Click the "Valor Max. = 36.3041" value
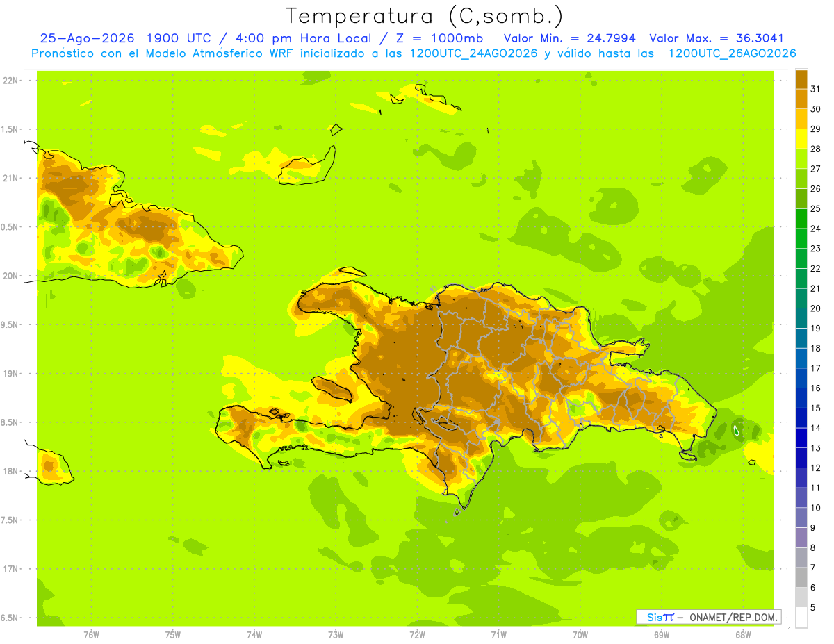The image size is (834, 644). [716, 38]
